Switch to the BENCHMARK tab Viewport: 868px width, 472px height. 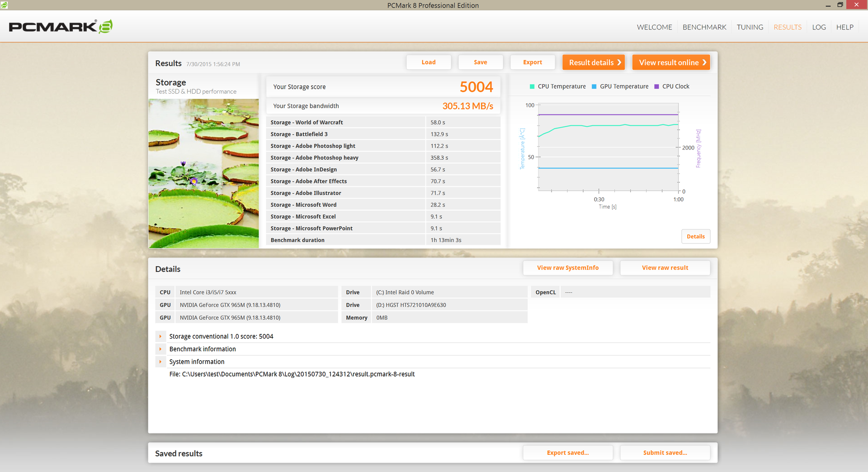click(x=704, y=27)
